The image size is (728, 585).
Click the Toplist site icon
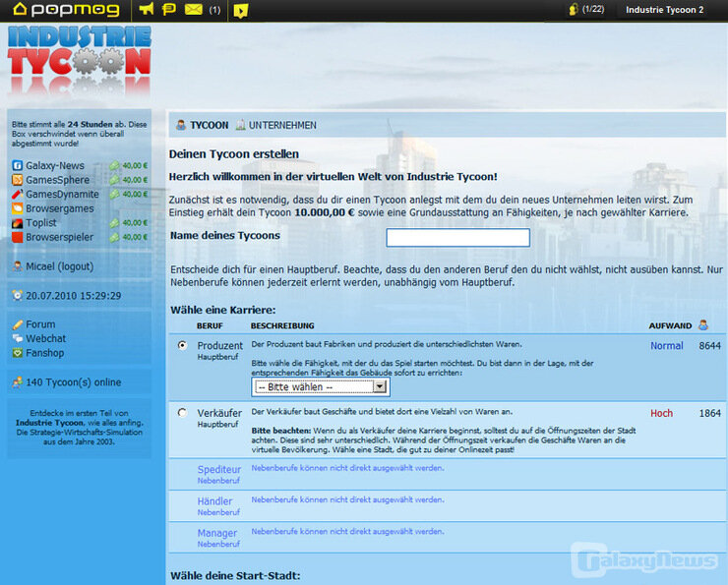point(17,223)
